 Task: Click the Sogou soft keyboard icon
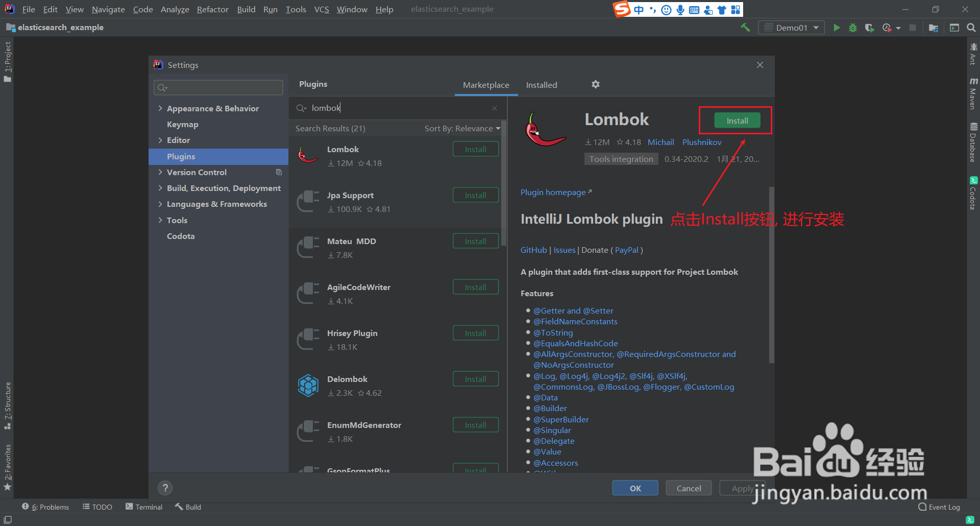point(694,10)
